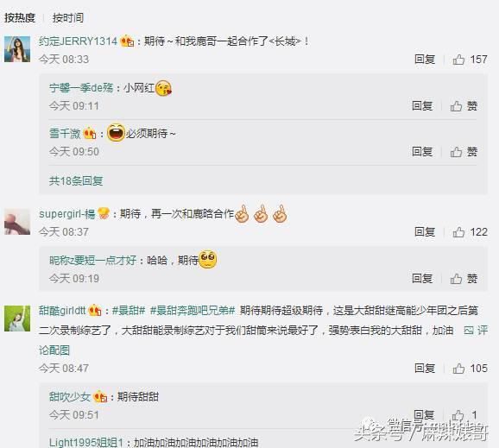Click the 按热度 sort tab
The height and width of the screenshot is (448, 499).
(x=20, y=17)
